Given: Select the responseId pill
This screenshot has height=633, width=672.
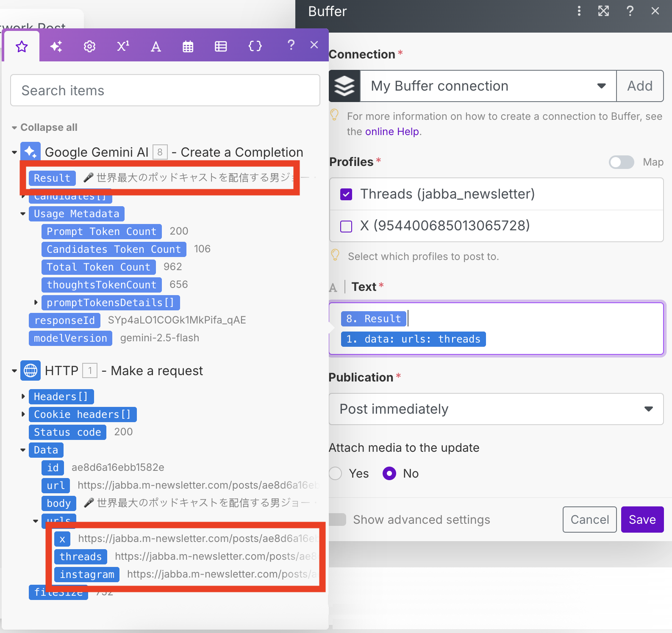Looking at the screenshot, I should point(65,321).
